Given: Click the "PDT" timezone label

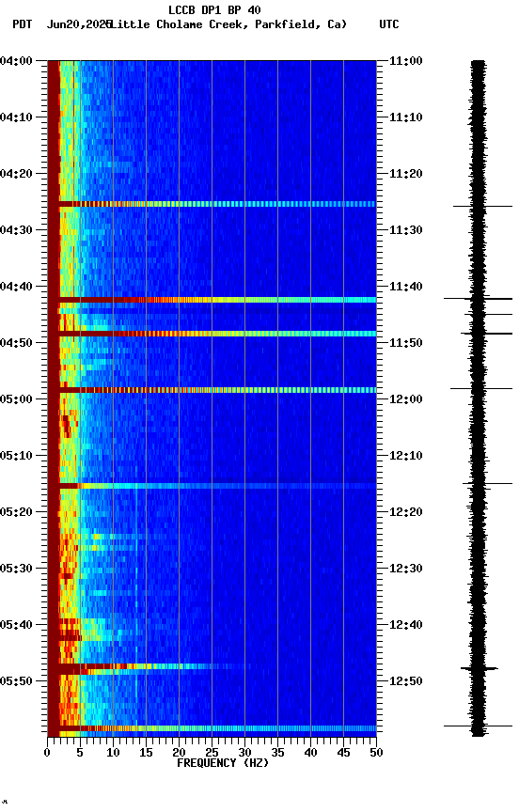Looking at the screenshot, I should (23, 24).
